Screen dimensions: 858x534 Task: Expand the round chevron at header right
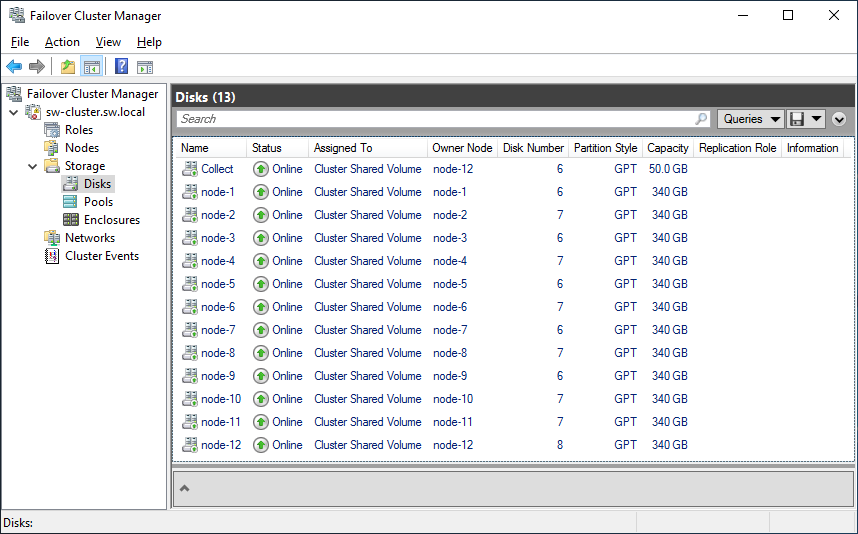tap(839, 119)
